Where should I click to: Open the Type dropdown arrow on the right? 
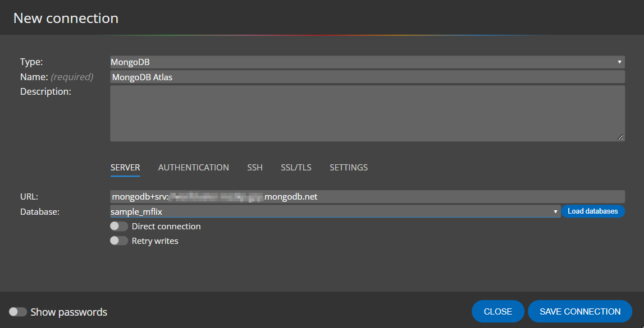click(619, 62)
